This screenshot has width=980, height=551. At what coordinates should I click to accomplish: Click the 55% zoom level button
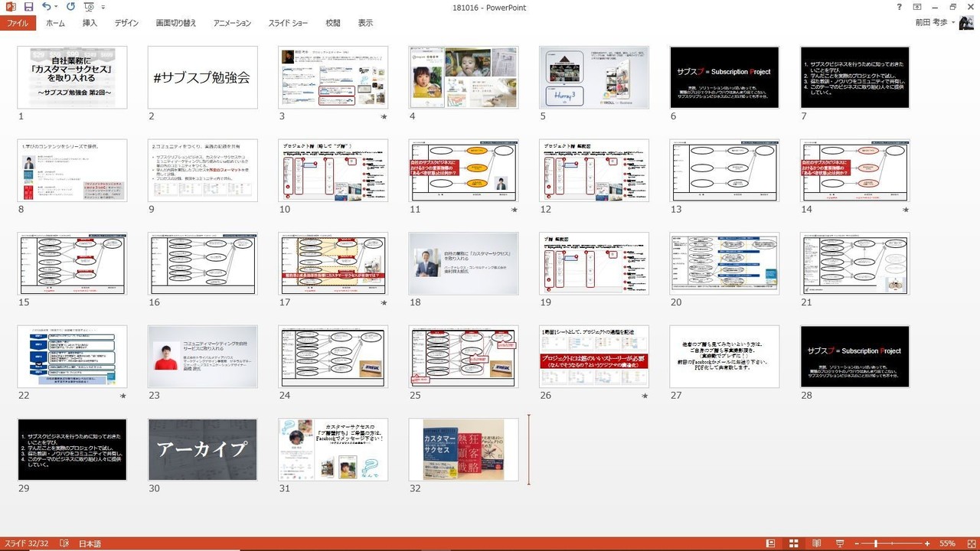pos(947,543)
